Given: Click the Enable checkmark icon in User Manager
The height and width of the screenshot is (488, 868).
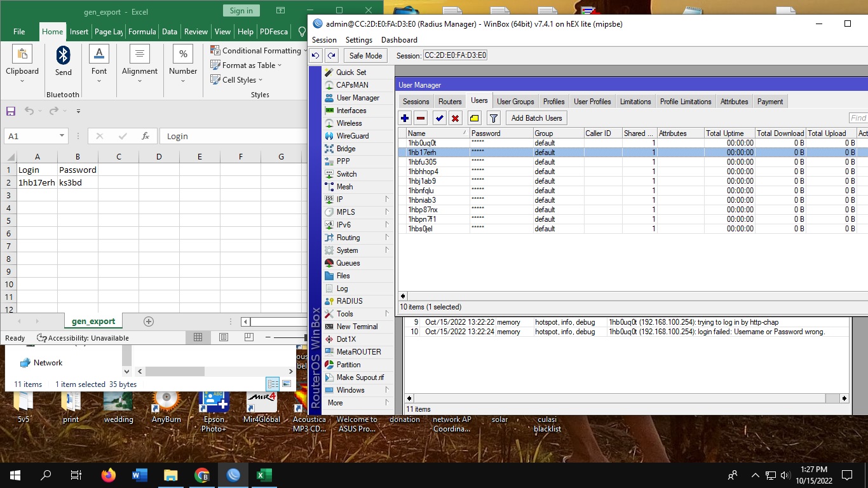Looking at the screenshot, I should pyautogui.click(x=439, y=118).
